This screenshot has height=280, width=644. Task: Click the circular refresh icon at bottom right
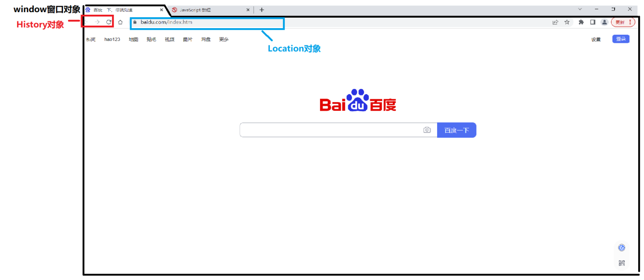click(621, 248)
